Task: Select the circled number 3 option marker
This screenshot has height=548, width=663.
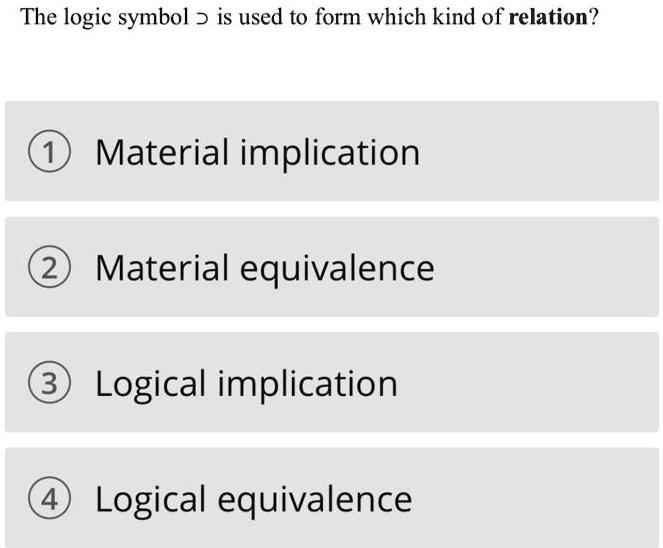Action: tap(49, 382)
